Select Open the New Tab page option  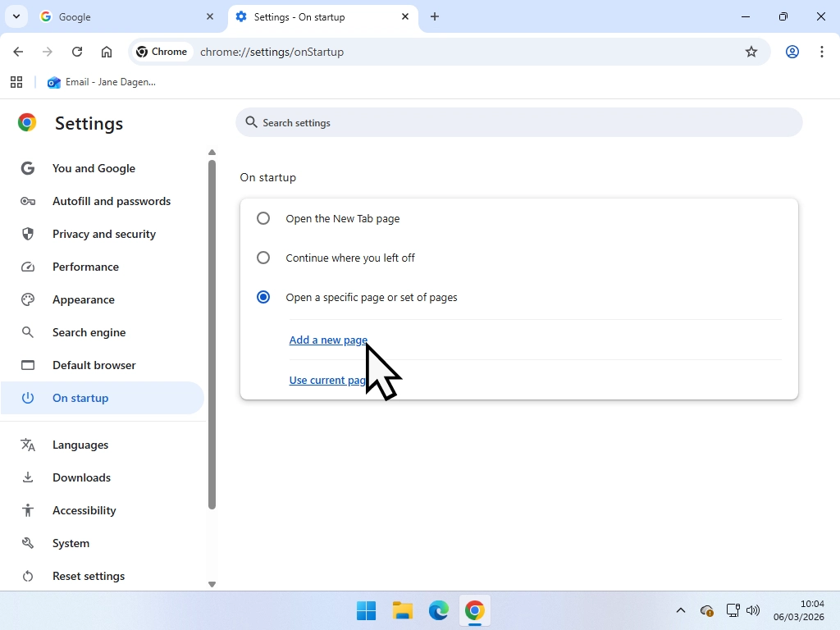click(x=263, y=218)
